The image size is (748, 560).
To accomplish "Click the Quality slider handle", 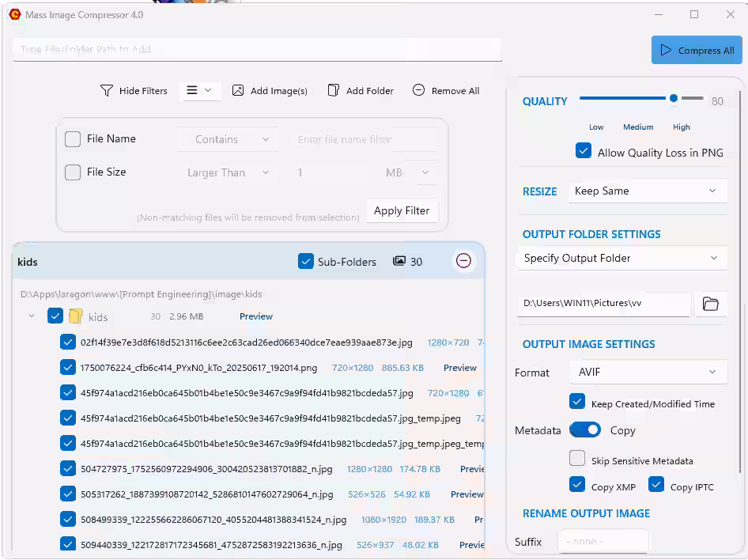I will click(x=674, y=99).
